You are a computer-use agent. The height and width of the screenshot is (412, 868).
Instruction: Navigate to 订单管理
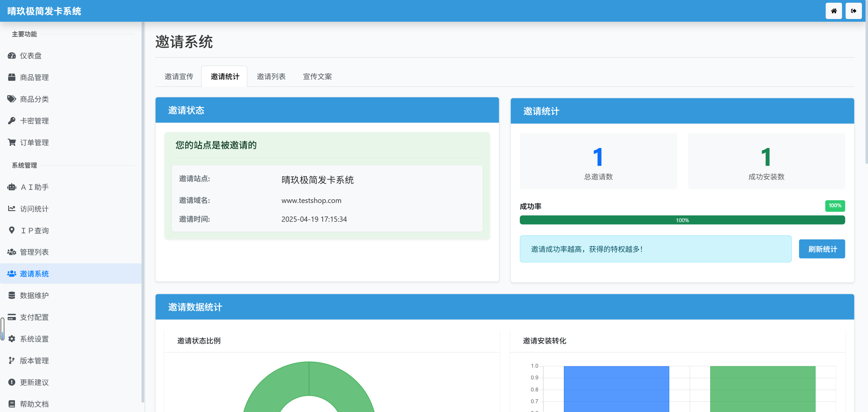click(71, 143)
